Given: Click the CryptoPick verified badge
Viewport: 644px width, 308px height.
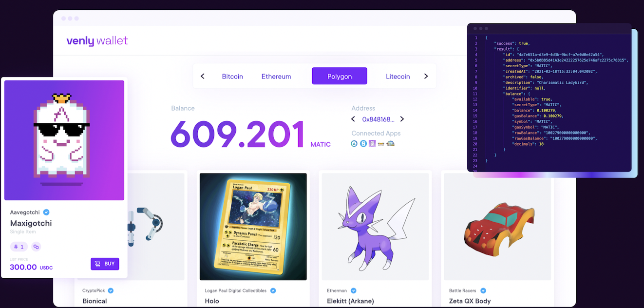Looking at the screenshot, I should point(111,290).
